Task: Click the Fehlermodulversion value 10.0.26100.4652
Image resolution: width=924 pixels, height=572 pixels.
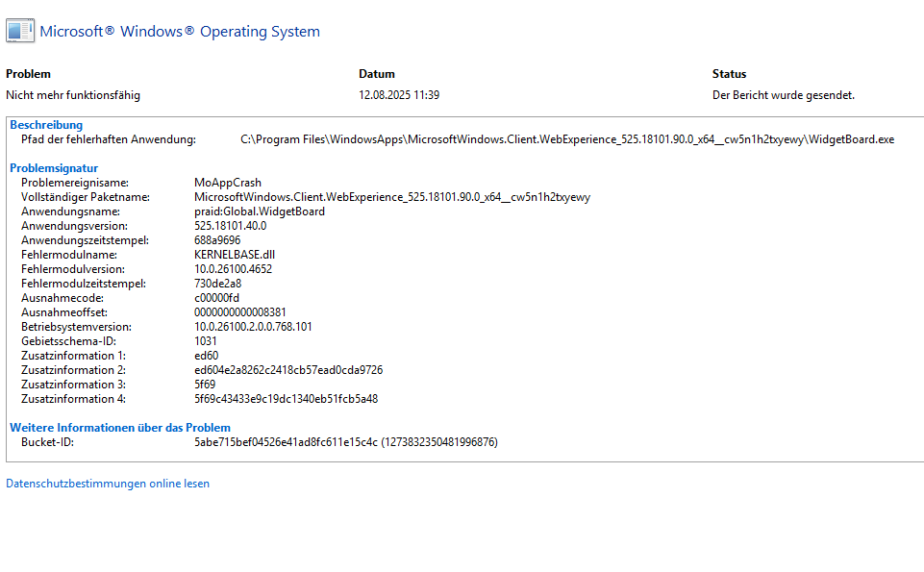Action: (233, 269)
